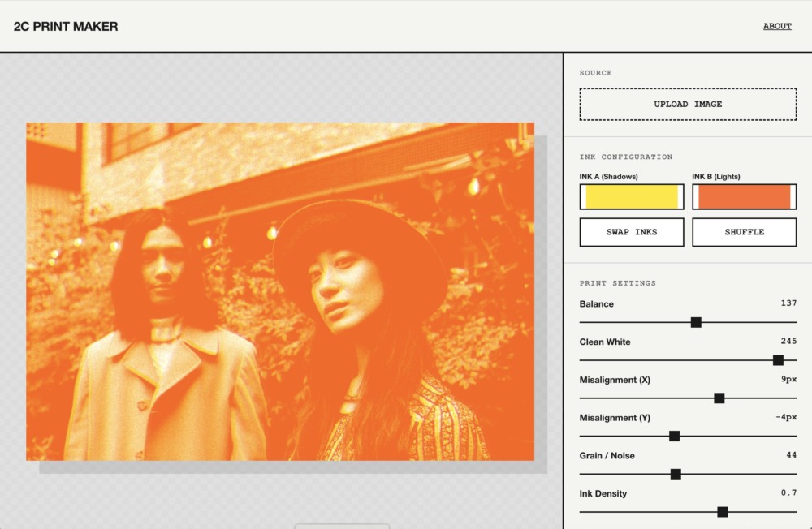This screenshot has width=812, height=529.
Task: Click the 2C PRINT MAKER title
Action: pos(66,26)
